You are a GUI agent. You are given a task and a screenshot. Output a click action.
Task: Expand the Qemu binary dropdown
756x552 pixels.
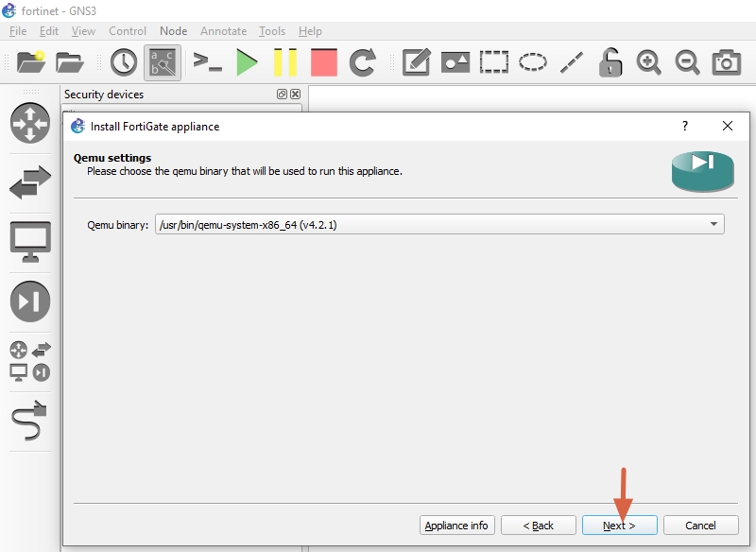click(x=439, y=224)
